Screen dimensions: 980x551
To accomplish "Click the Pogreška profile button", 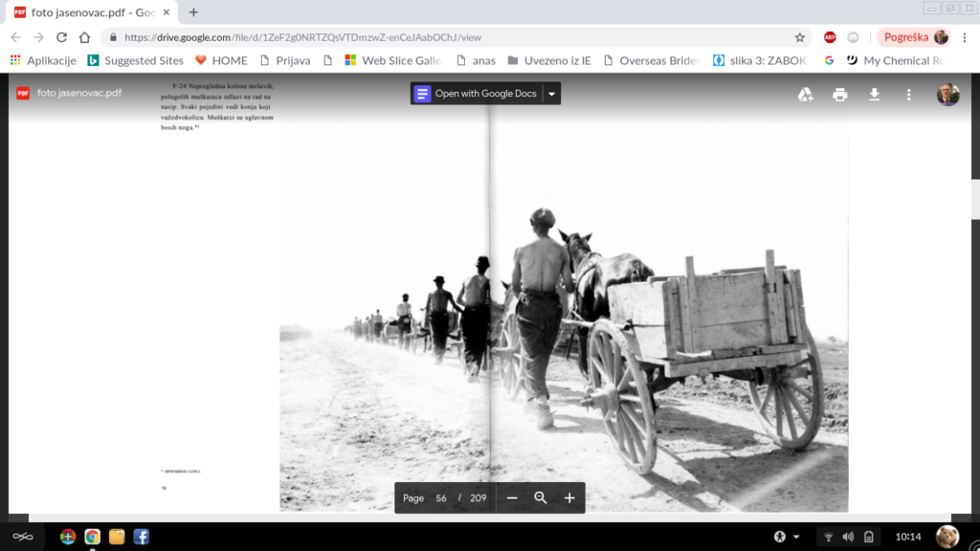I will [914, 37].
